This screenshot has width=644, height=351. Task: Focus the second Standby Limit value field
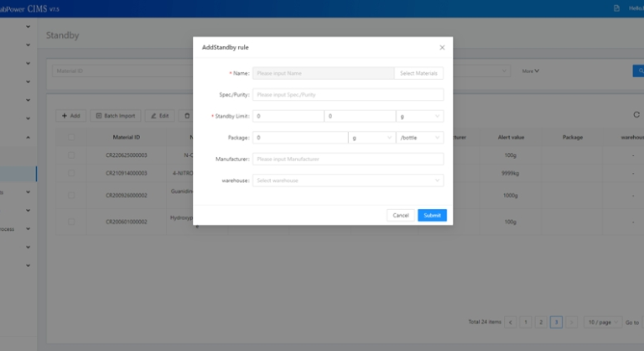tap(360, 116)
